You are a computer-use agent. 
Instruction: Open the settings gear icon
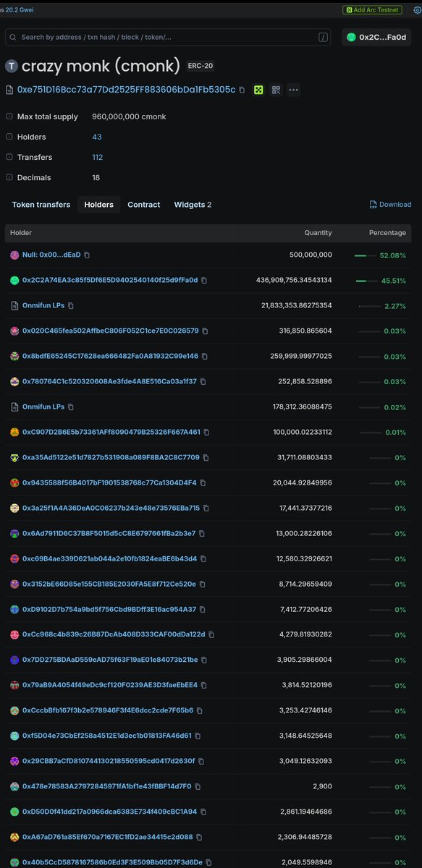pos(416,10)
